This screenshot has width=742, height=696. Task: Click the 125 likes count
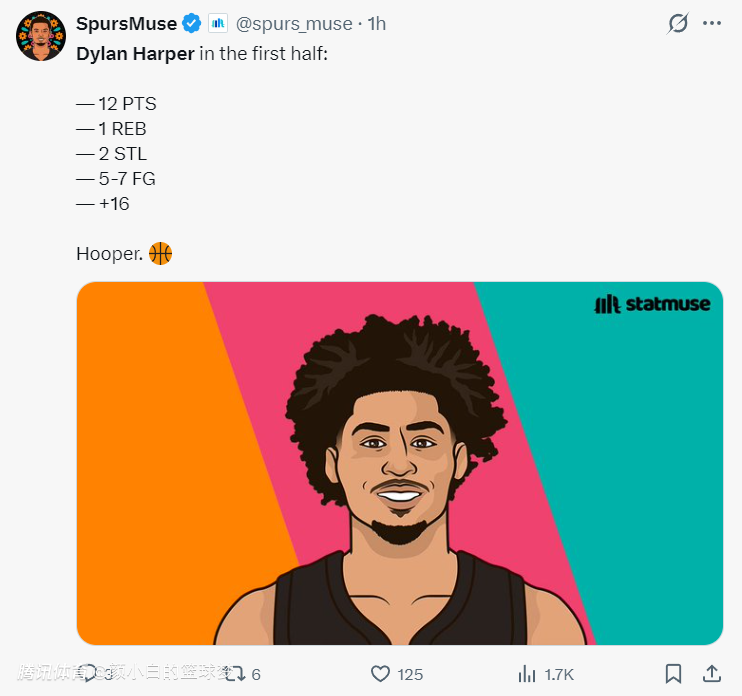point(410,674)
